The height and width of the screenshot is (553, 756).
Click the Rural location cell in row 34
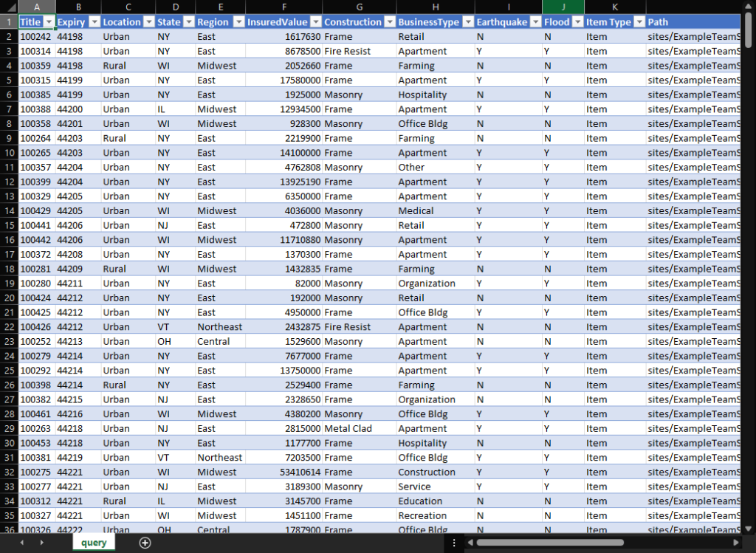tap(128, 501)
